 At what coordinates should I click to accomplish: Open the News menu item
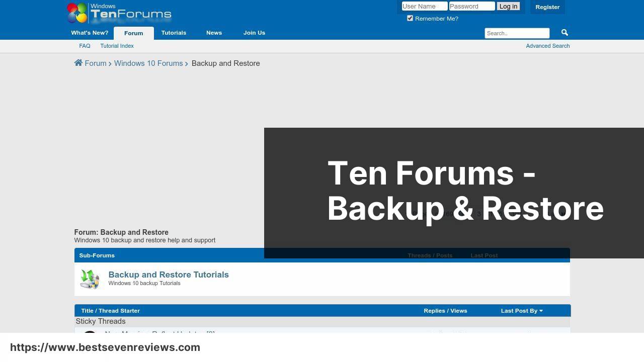(214, 33)
